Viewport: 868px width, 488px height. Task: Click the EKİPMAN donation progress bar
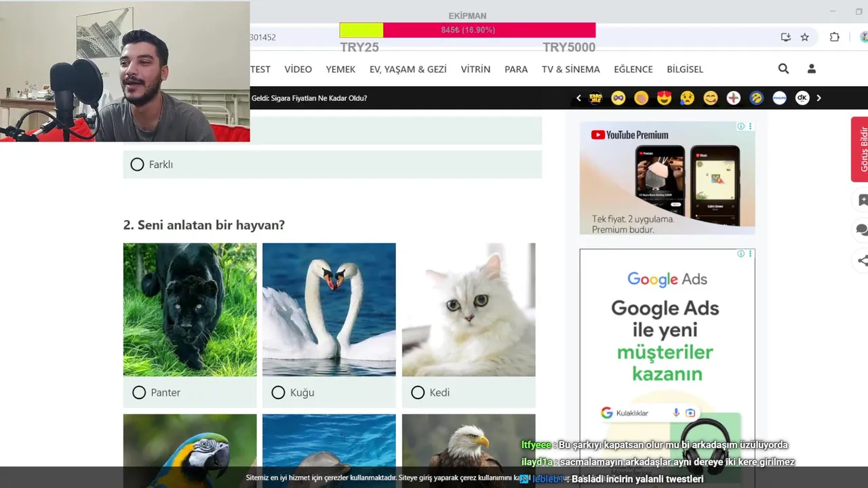[467, 30]
